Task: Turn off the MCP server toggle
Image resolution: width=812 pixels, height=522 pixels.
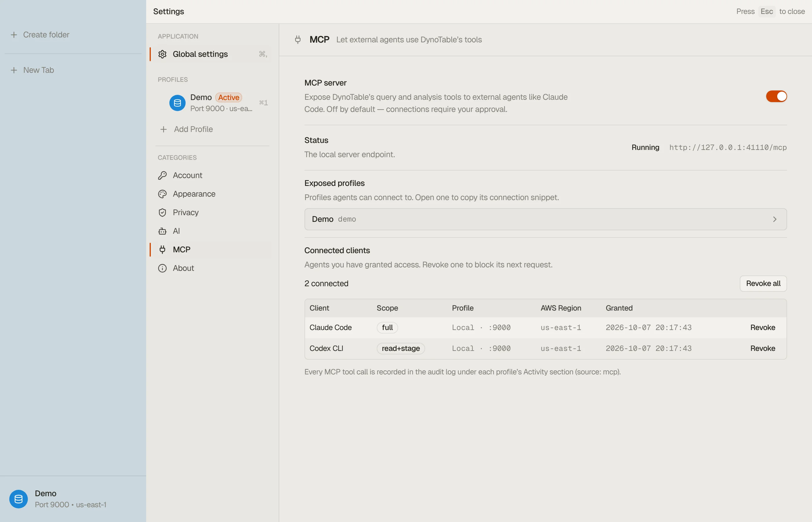Action: [776, 97]
